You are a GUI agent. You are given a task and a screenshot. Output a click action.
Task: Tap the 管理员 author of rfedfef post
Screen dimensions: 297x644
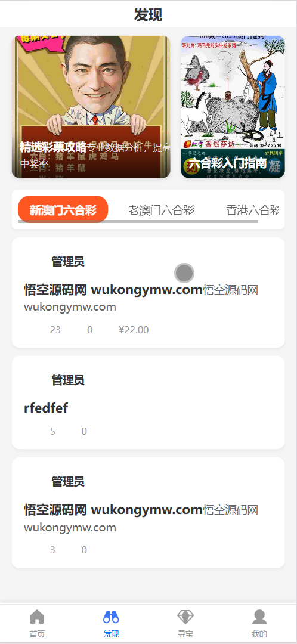tap(68, 380)
